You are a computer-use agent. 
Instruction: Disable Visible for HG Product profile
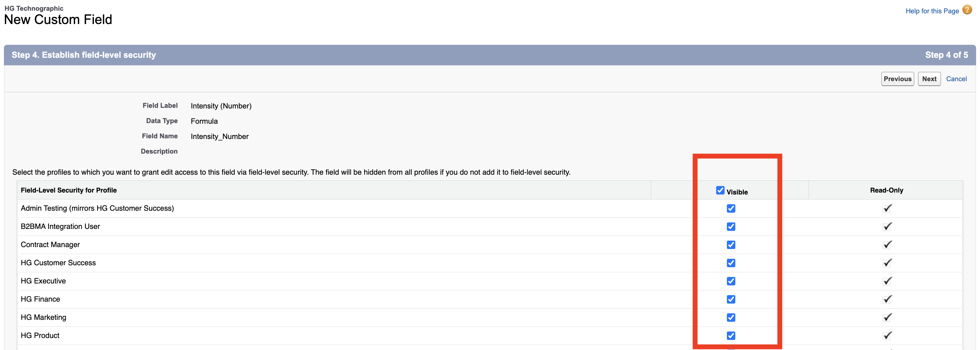[731, 336]
